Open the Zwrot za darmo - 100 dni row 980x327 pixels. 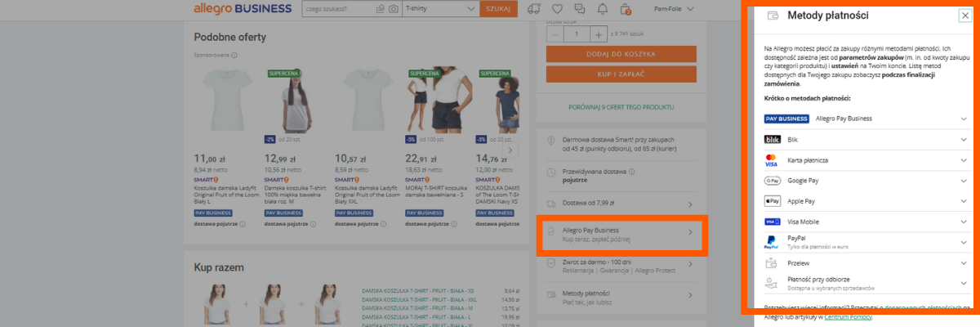[x=621, y=265]
